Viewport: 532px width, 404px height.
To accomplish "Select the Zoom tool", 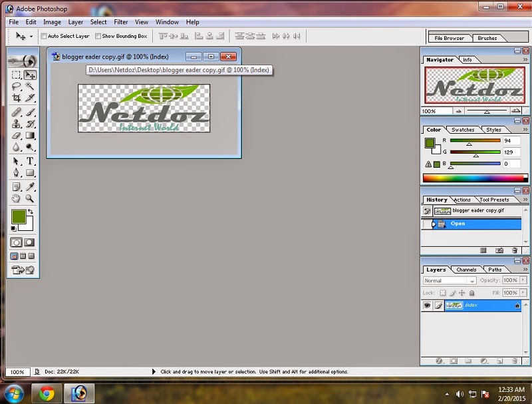I will (x=30, y=198).
